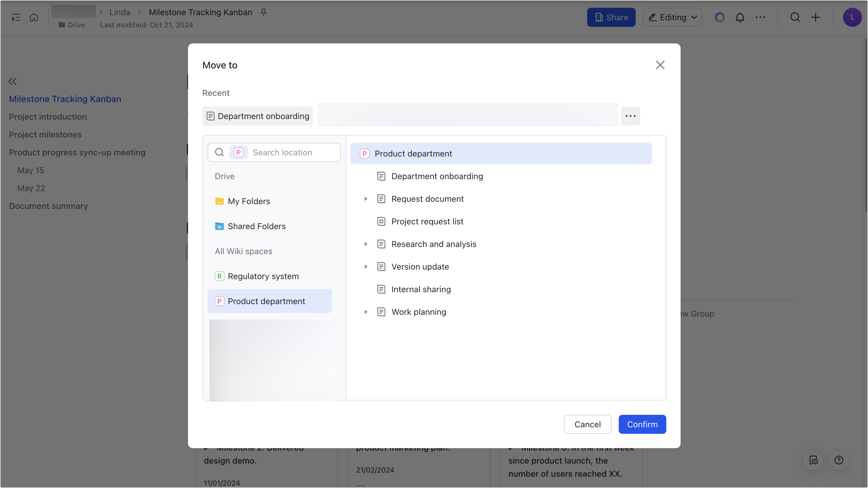The width and height of the screenshot is (868, 488).
Task: Select Internal sharing page
Action: pos(421,289)
